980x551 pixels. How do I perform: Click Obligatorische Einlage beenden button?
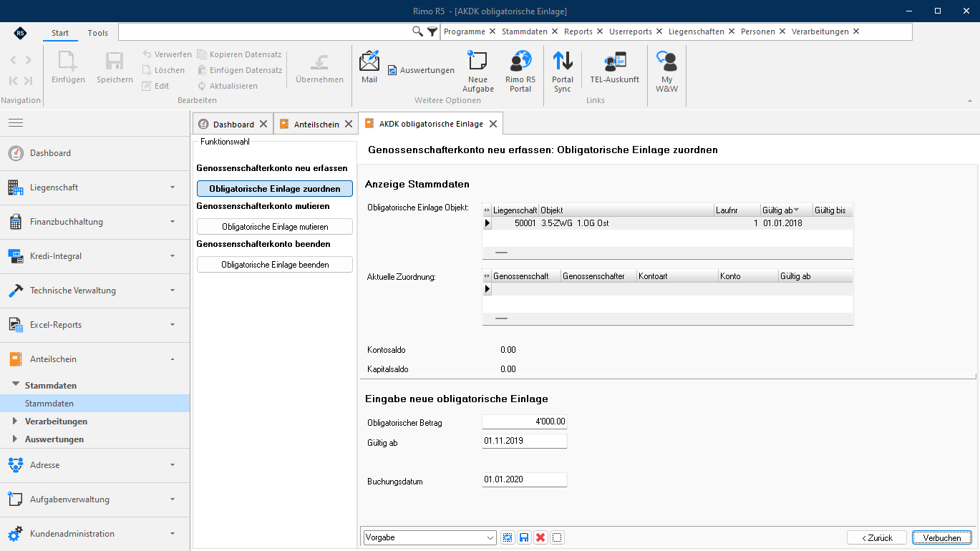(x=275, y=264)
